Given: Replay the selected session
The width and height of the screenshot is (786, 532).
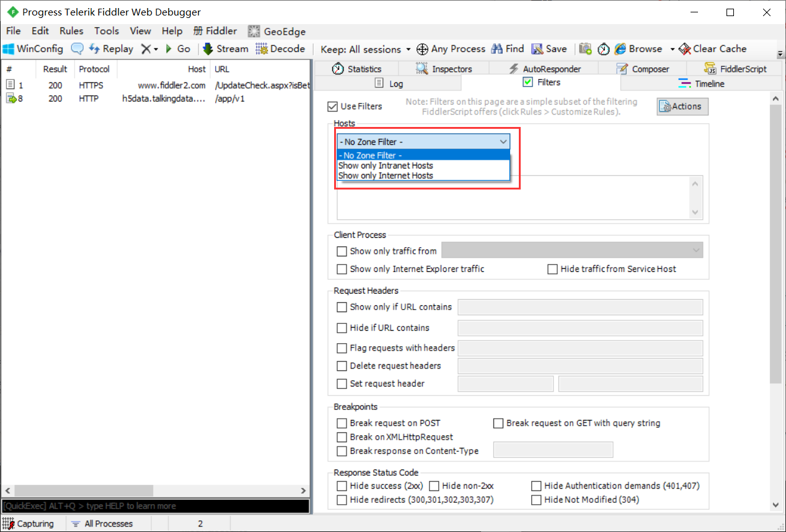Looking at the screenshot, I should (112, 49).
